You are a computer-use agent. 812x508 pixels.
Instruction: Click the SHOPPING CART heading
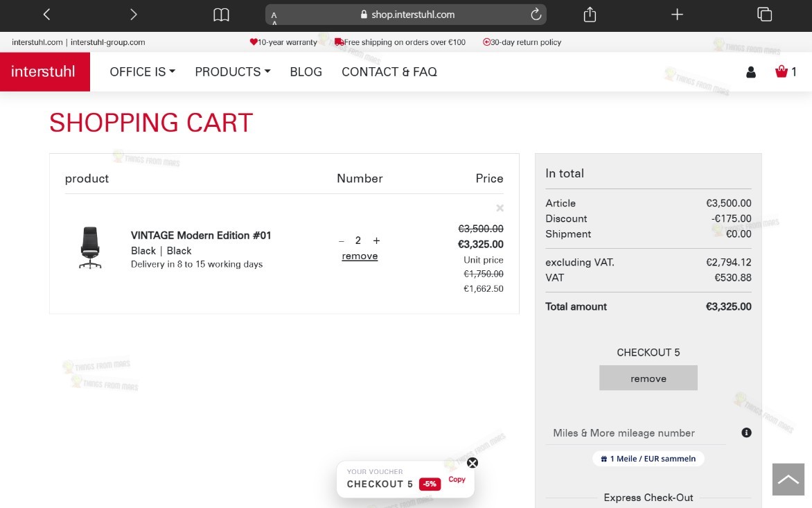[x=151, y=123]
